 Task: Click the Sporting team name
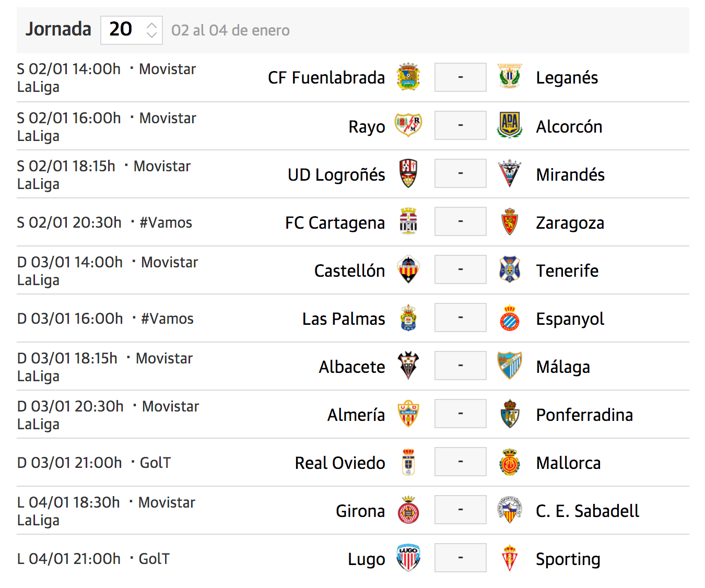[x=568, y=559]
